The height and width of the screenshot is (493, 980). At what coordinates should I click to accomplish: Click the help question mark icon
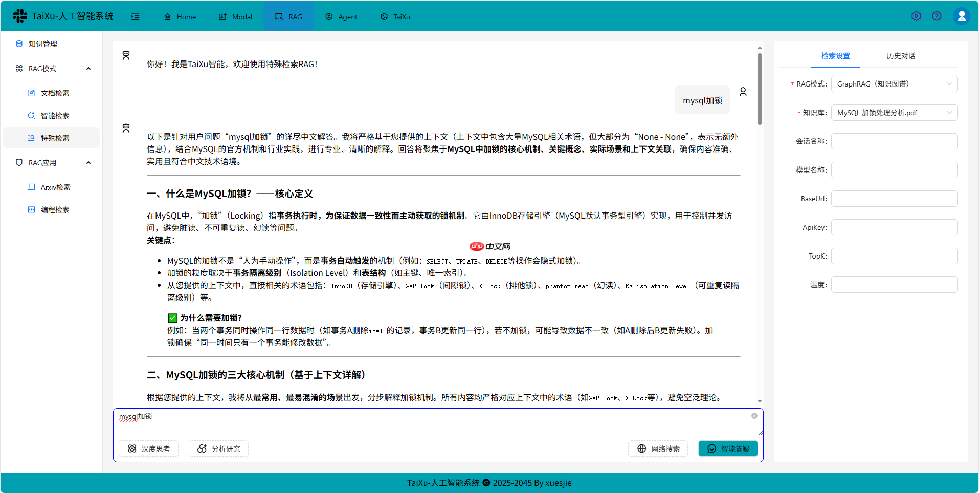pyautogui.click(x=937, y=16)
